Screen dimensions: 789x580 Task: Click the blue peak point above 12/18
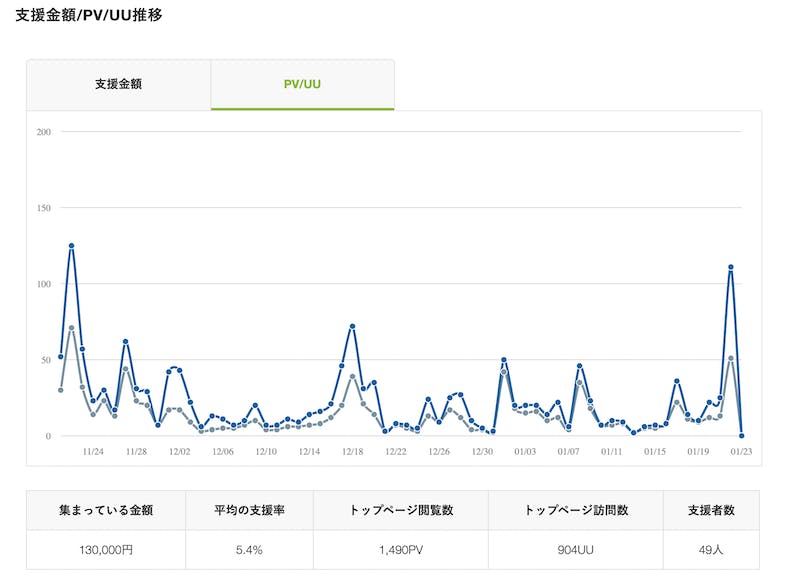353,326
